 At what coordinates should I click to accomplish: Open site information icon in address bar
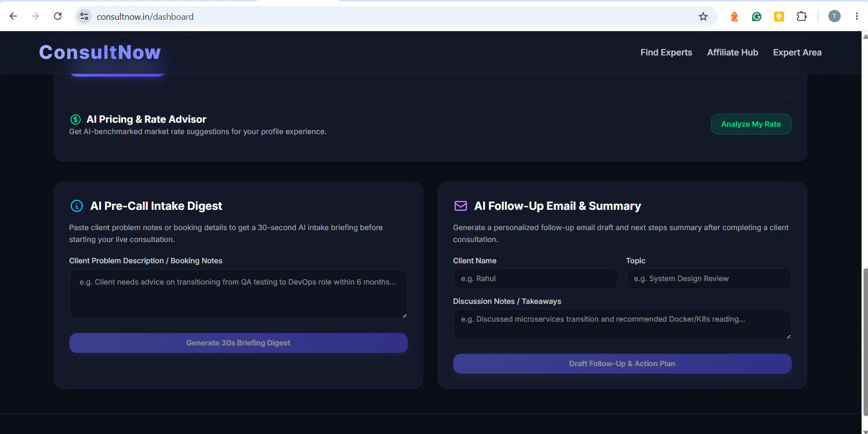point(84,16)
